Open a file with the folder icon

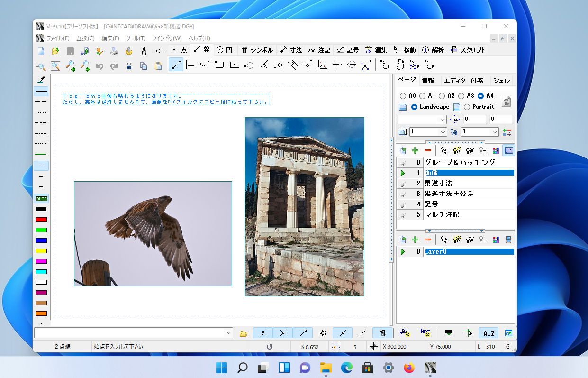(55, 50)
